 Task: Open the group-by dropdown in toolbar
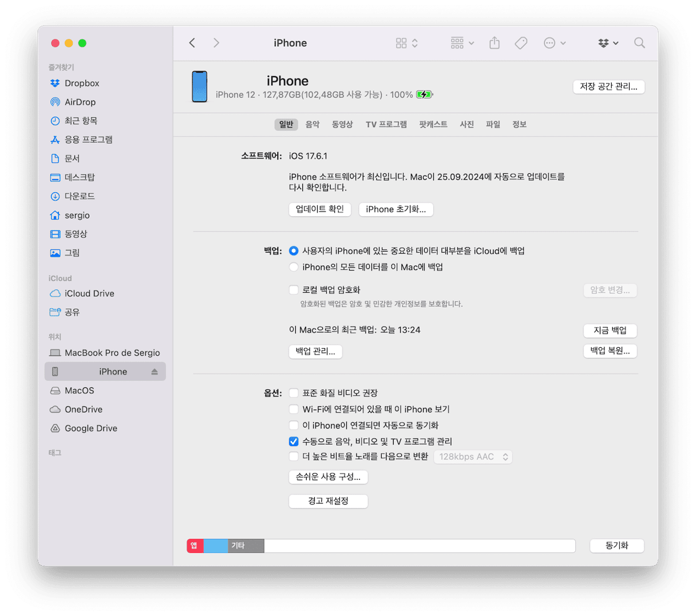pos(462,43)
